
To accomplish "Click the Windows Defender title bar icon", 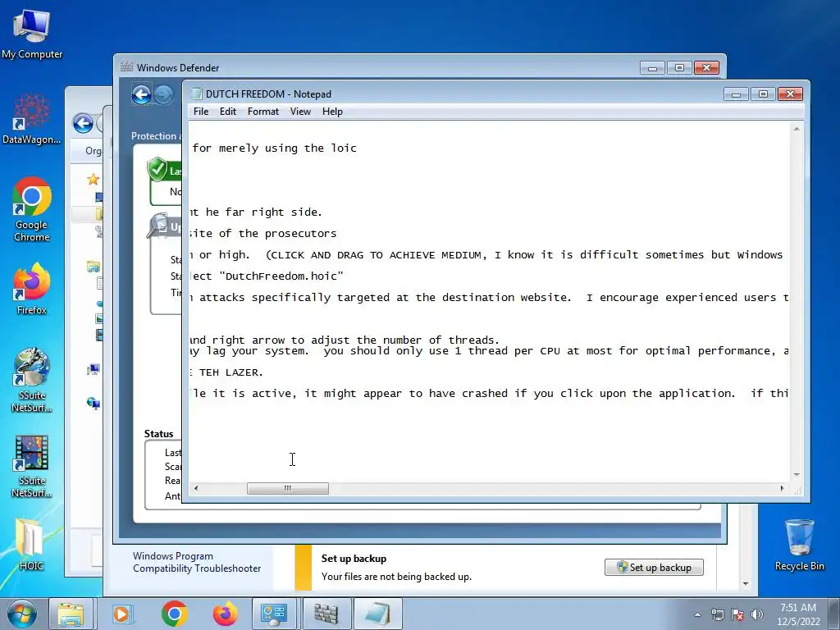I will (126, 67).
